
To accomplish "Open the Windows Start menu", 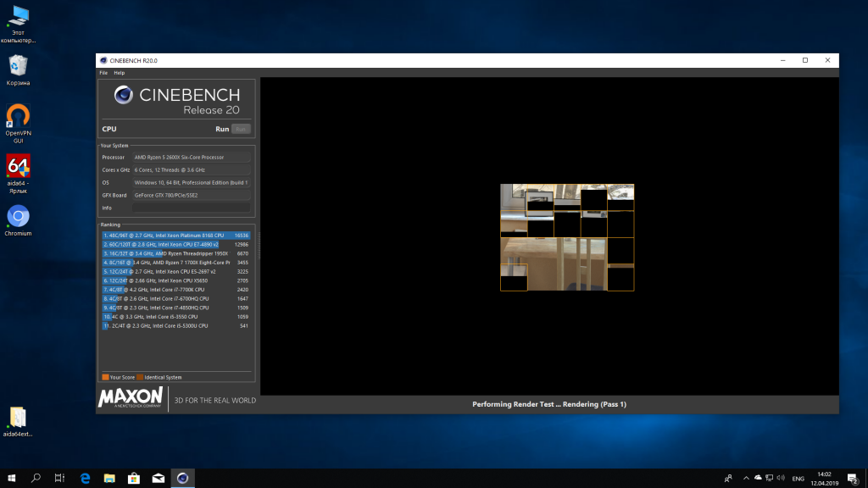I will click(x=11, y=479).
